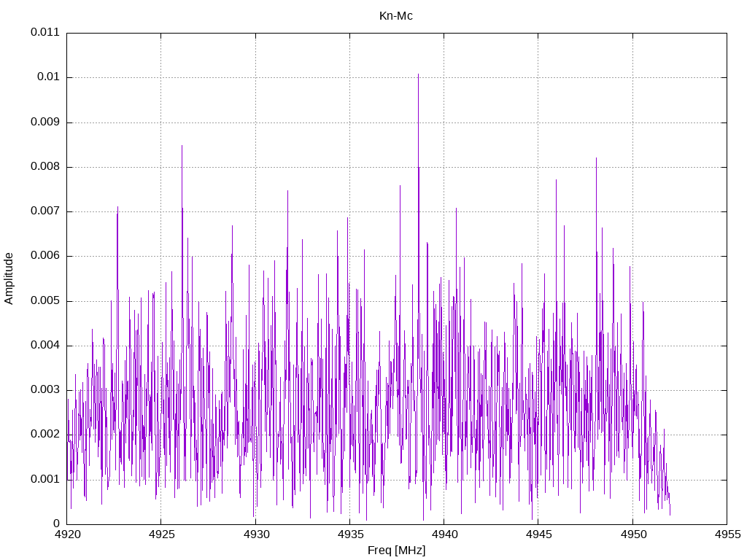
Task: Click the y-axis tick label 0.006
Action: point(45,255)
